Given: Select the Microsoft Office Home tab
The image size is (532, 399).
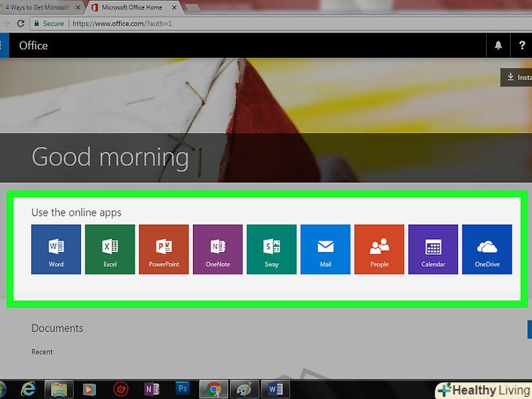Looking at the screenshot, I should pyautogui.click(x=132, y=7).
